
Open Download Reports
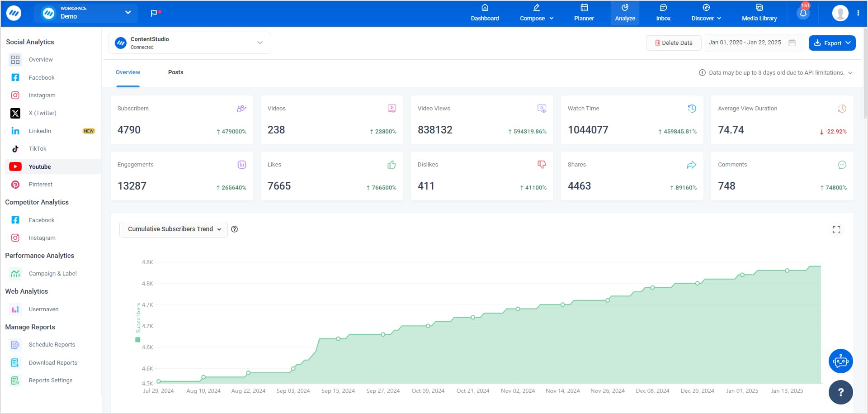(x=53, y=363)
